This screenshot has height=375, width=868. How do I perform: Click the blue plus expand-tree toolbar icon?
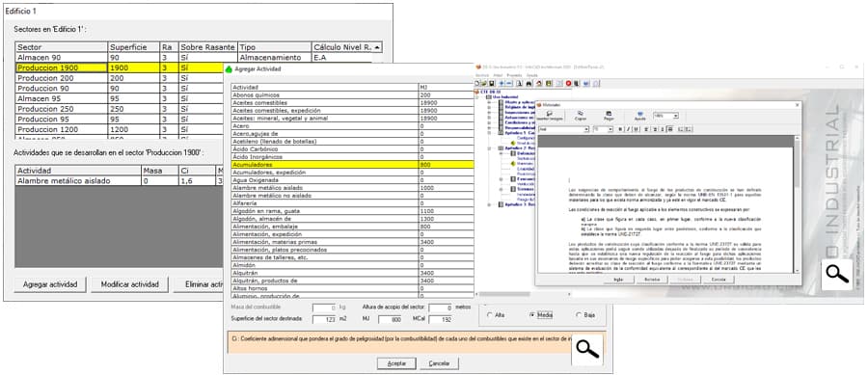[502, 84]
